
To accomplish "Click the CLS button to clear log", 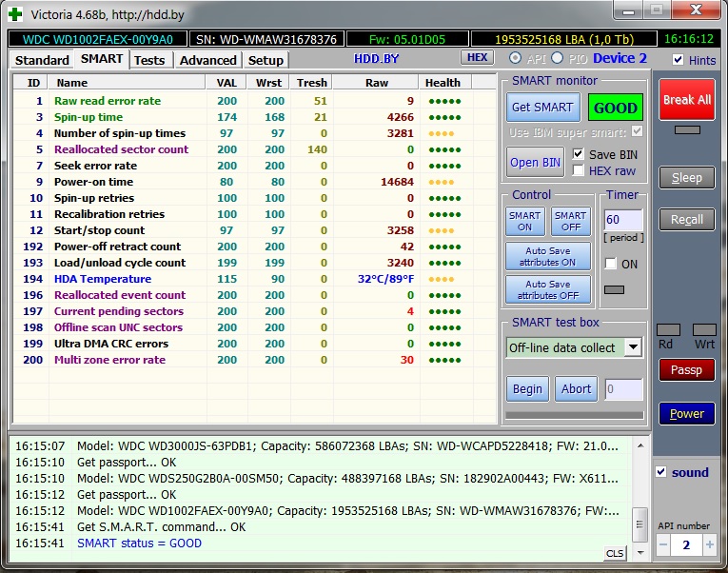I will click(x=615, y=553).
